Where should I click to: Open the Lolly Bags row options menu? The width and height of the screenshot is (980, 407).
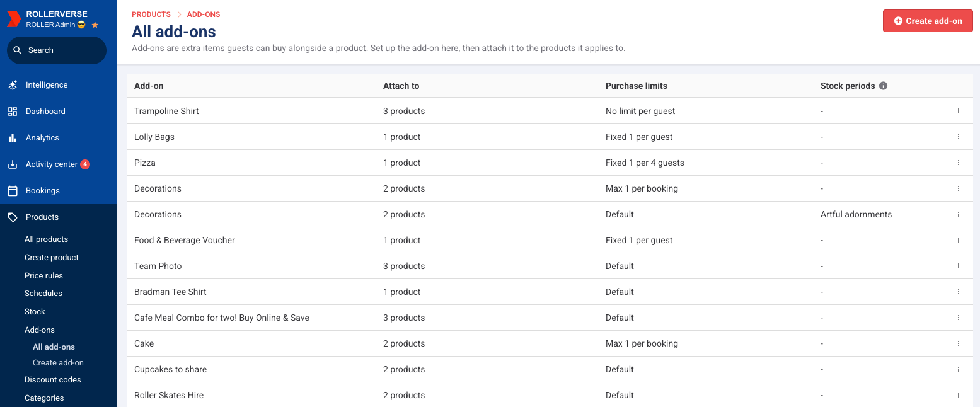[x=959, y=137]
